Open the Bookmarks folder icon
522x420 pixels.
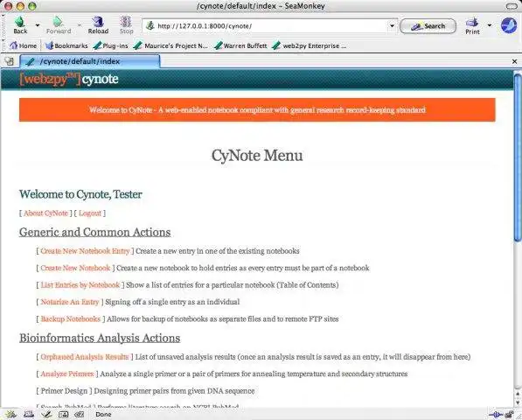coord(49,45)
